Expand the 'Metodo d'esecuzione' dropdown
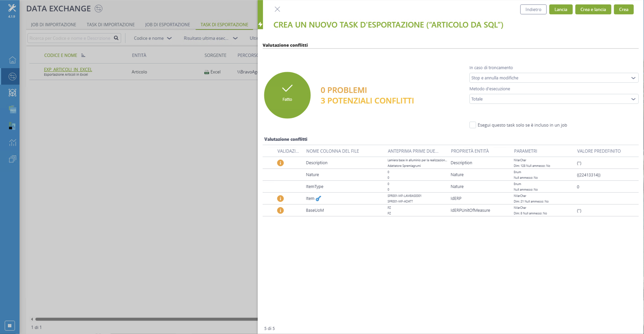Screen dimensions: 644x334 tap(554, 99)
